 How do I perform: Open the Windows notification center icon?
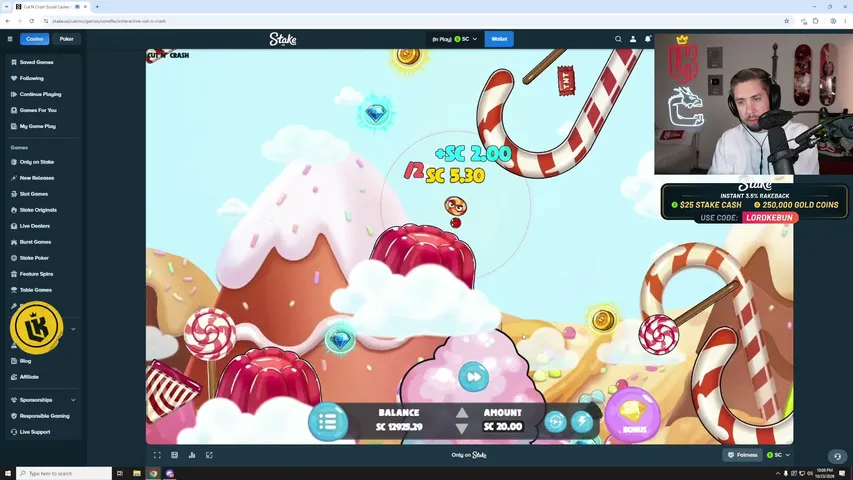pos(842,473)
